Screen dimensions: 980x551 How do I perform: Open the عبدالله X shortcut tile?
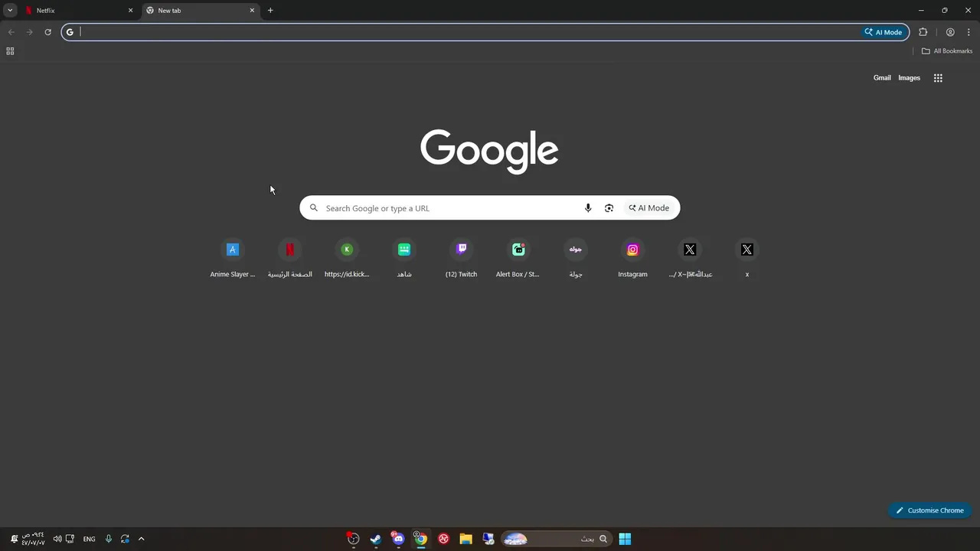point(690,259)
